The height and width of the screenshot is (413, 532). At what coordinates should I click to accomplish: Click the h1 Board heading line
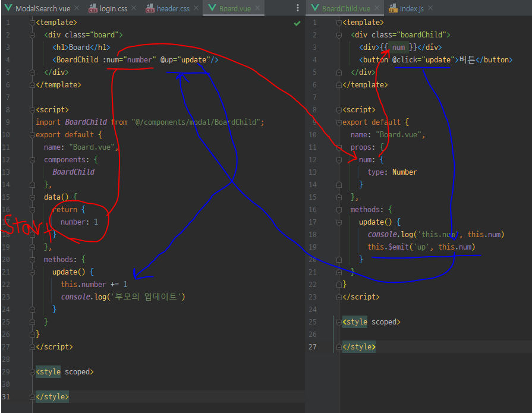[x=81, y=47]
